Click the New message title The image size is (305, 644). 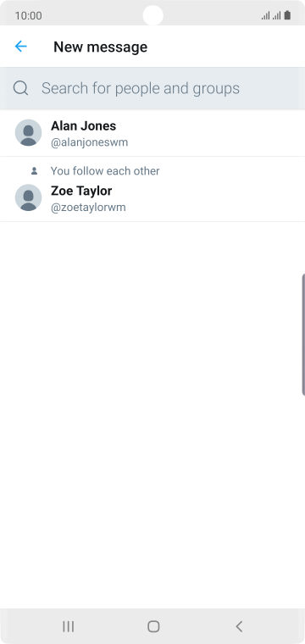pyautogui.click(x=100, y=47)
